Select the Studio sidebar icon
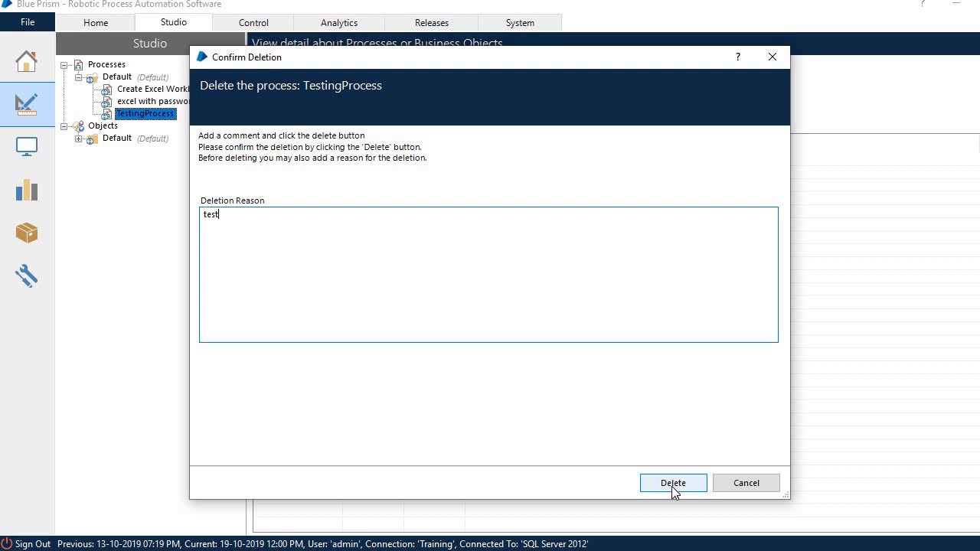 (27, 104)
